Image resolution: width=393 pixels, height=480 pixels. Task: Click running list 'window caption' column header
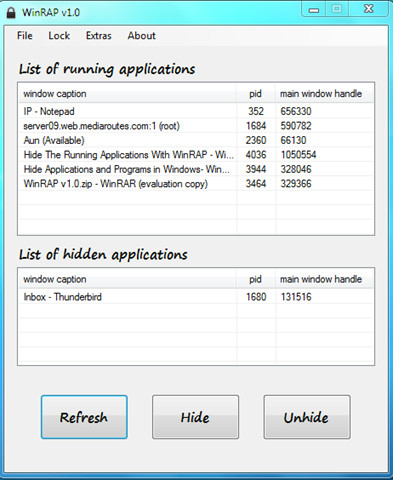[x=128, y=94]
